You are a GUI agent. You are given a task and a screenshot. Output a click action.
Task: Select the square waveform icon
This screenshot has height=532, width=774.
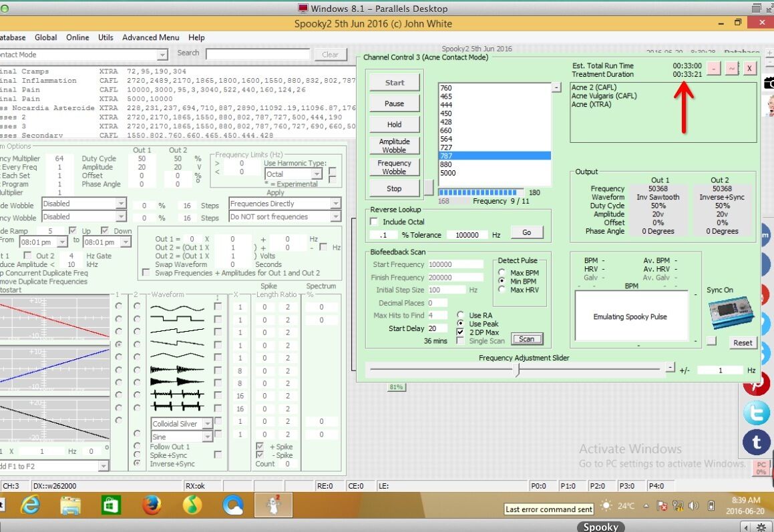(x=177, y=319)
